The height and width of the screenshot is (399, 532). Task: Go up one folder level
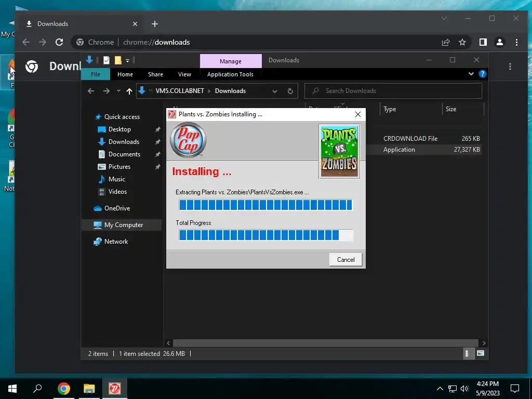tap(129, 91)
